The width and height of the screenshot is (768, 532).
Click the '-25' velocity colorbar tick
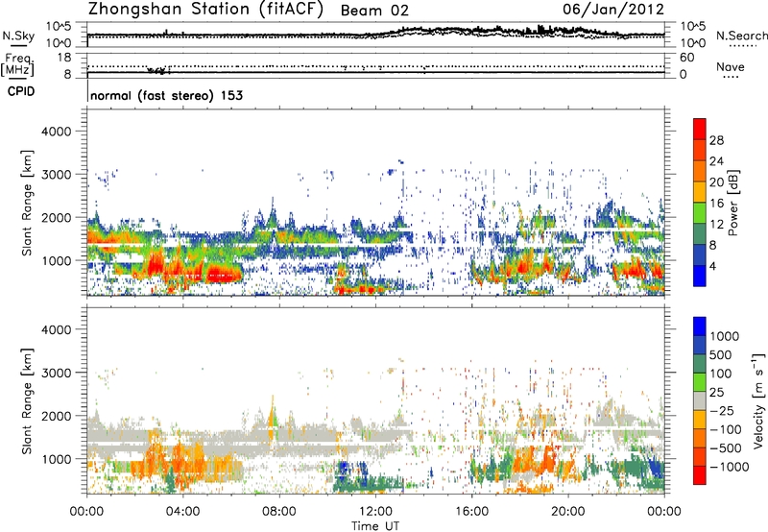(x=724, y=410)
